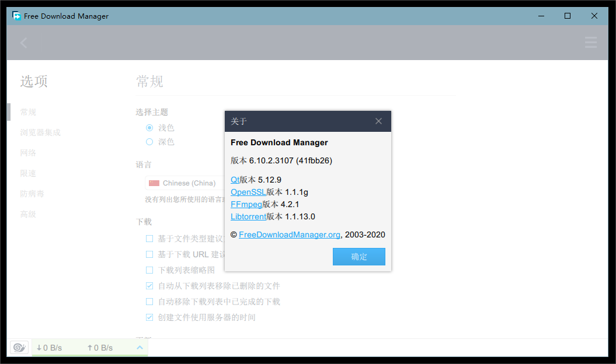Enable 下载列表缩略图 checkbox

[149, 270]
